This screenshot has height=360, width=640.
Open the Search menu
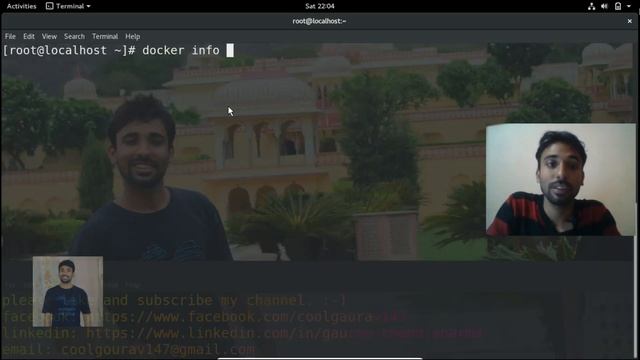point(74,36)
